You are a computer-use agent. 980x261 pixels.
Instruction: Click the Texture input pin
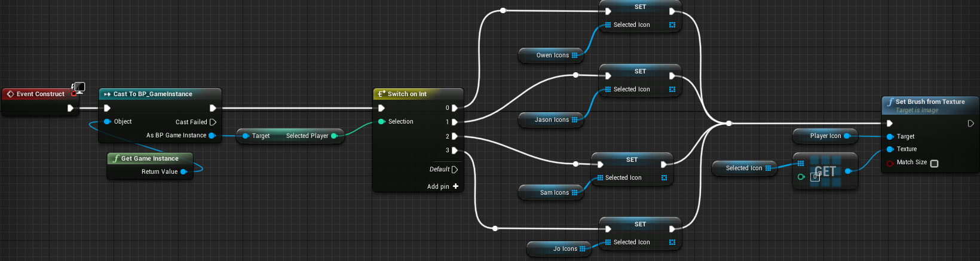click(x=890, y=149)
